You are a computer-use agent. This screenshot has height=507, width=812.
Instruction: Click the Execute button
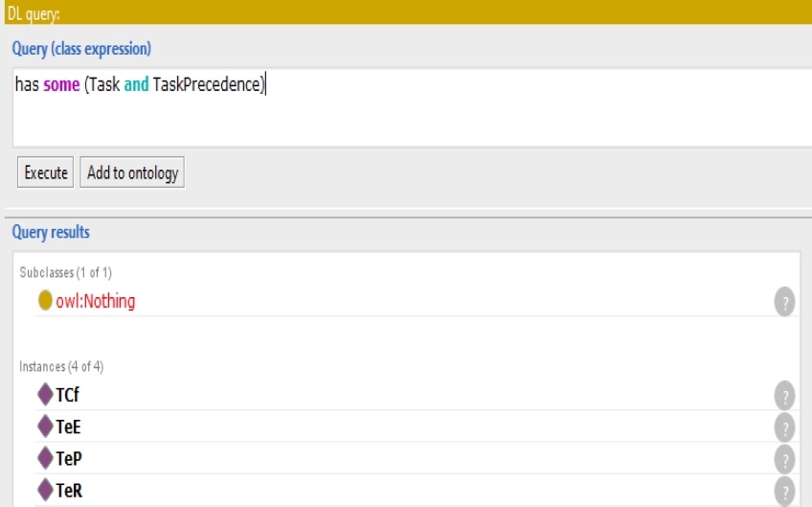45,173
